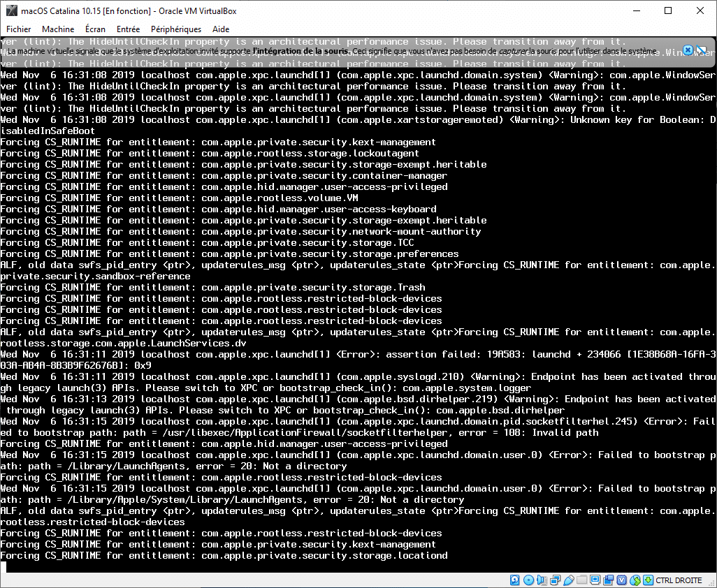
Task: Open the Périphériques menu
Action: point(176,29)
